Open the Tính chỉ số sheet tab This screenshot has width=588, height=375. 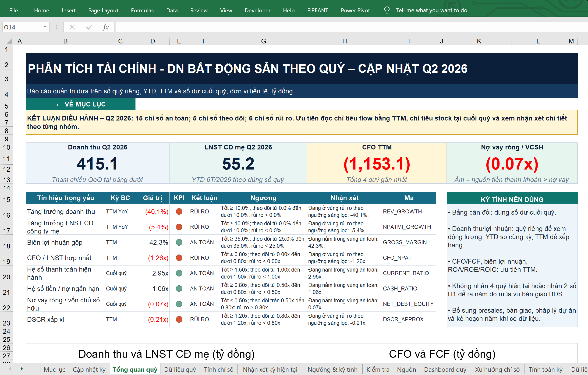coord(219,369)
